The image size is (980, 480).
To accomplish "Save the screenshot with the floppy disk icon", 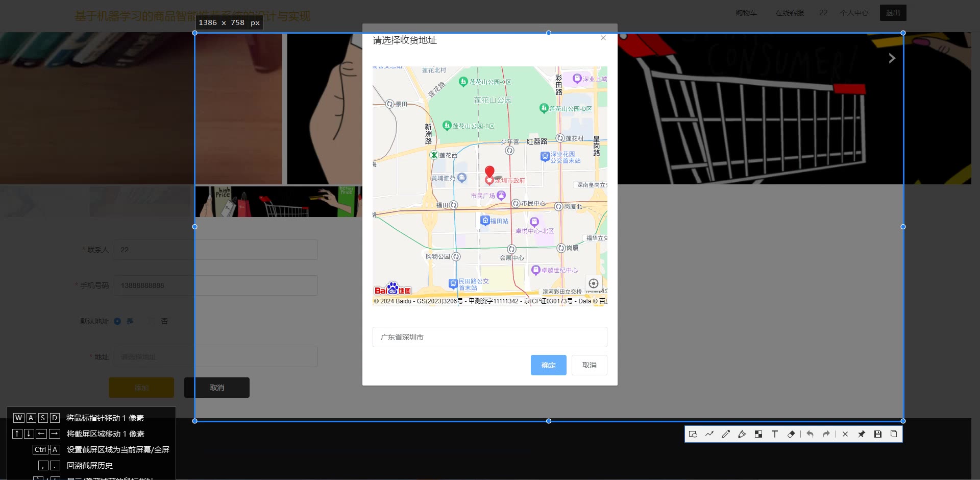I will click(878, 434).
